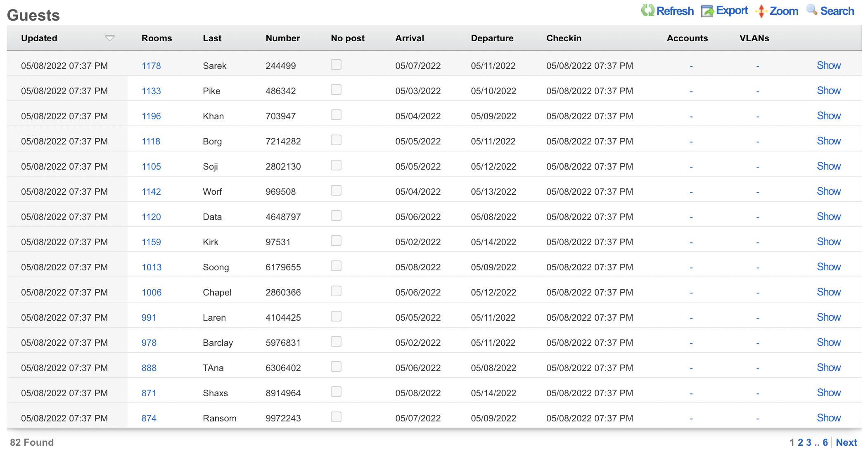The height and width of the screenshot is (454, 868).
Task: Toggle the No post checkbox for Data
Action: (x=336, y=215)
